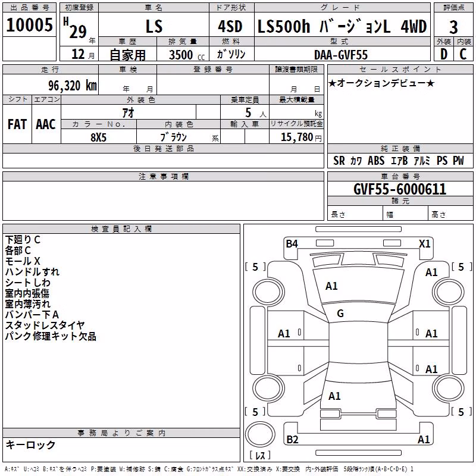This screenshot has width=476, height=476.
Task: Click the mileage 96,320 km
Action: click(73, 86)
